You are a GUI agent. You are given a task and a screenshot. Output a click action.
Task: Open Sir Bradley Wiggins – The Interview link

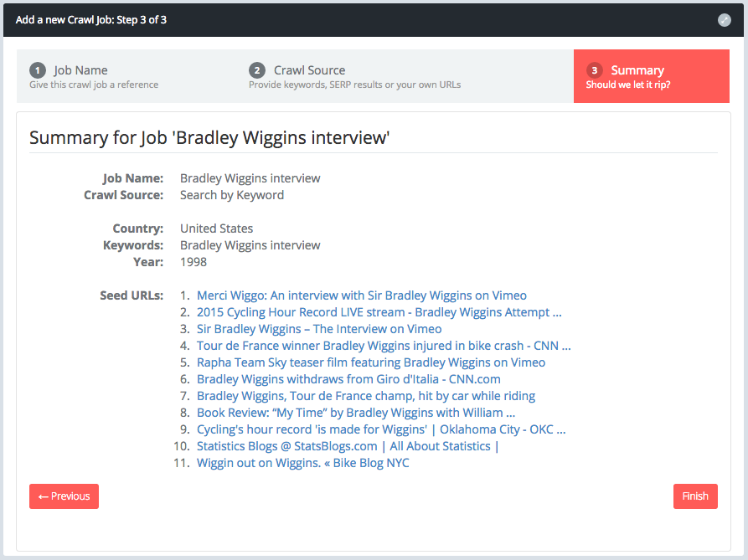tap(319, 329)
